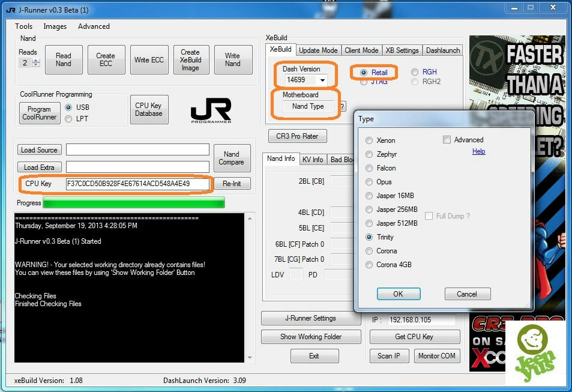The image size is (572, 392).
Task: Open the KV Info tab
Action: pyautogui.click(x=313, y=159)
